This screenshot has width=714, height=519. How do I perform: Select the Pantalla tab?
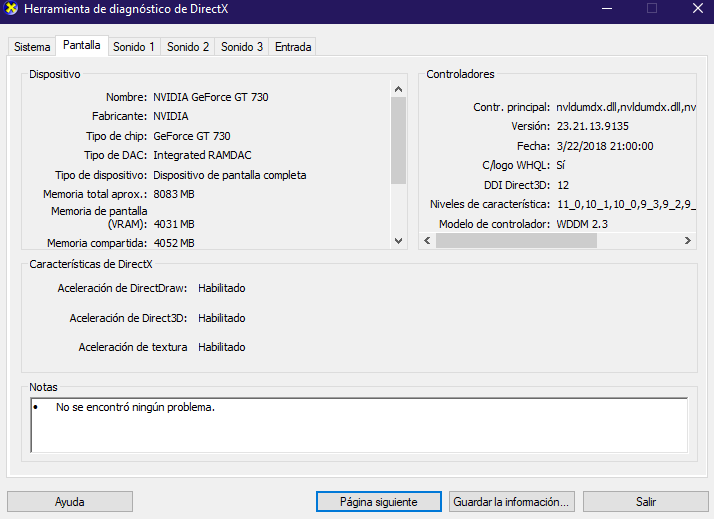(82, 46)
